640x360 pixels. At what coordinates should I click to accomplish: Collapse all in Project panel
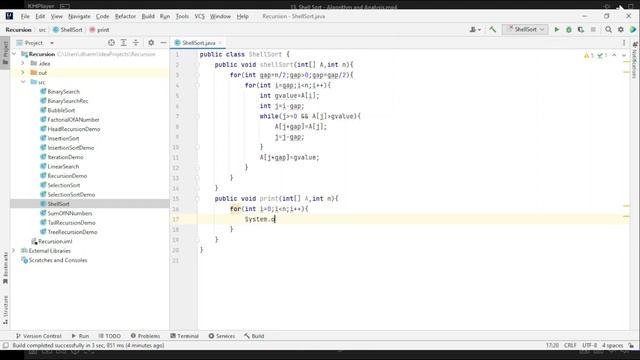[x=136, y=42]
